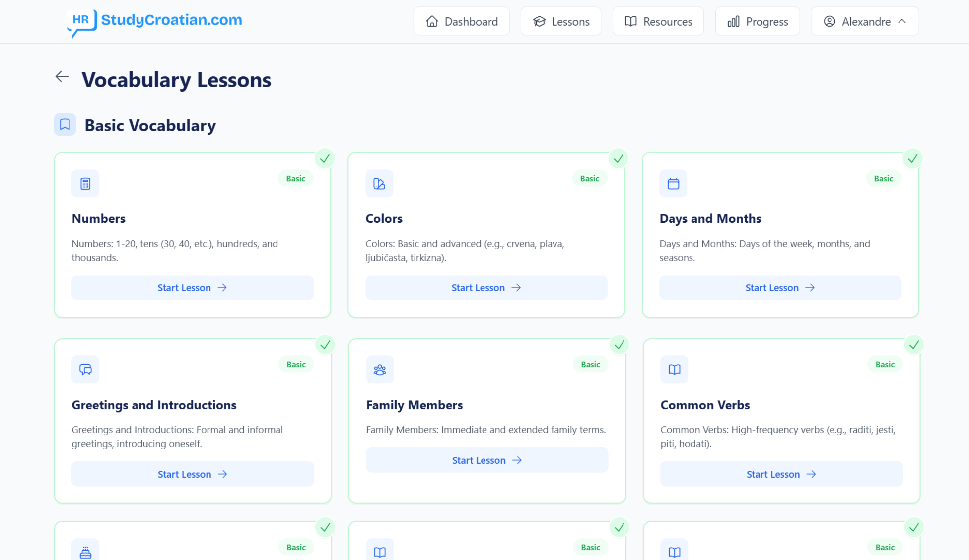Click the description mentioning crvena, plava
Screen dimensions: 969x560
coord(465,251)
